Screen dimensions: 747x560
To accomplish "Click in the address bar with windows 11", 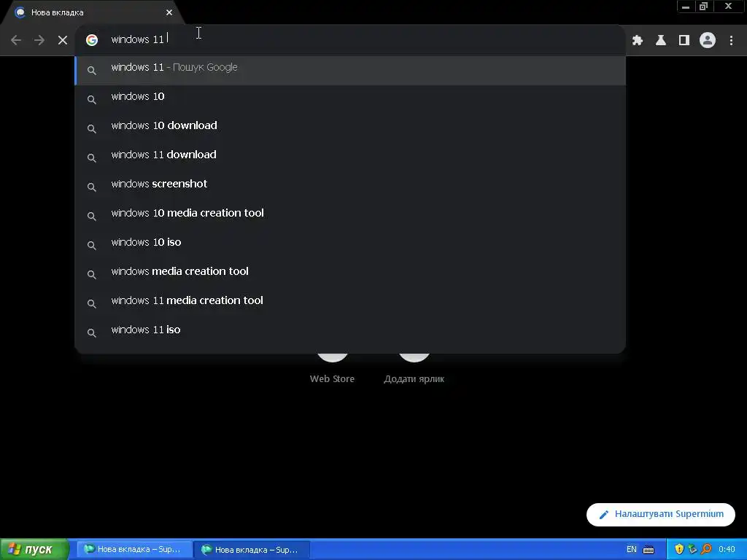I will (x=350, y=40).
